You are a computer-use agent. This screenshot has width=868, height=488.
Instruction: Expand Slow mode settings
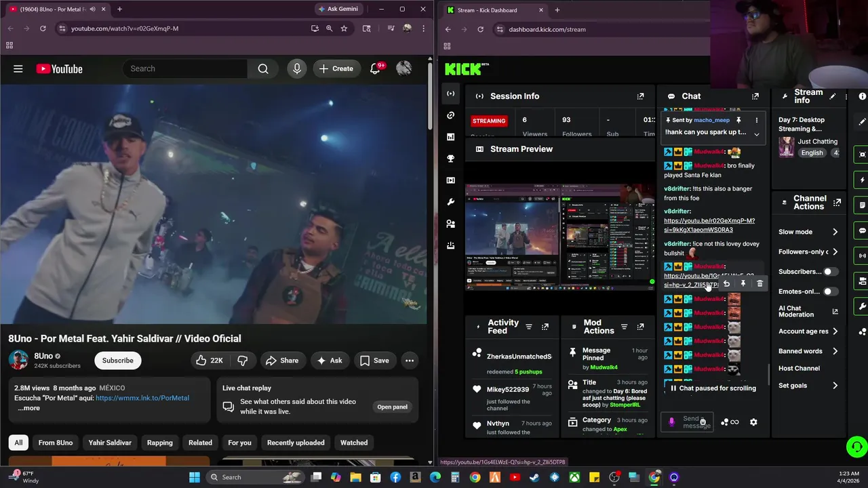[835, 232]
